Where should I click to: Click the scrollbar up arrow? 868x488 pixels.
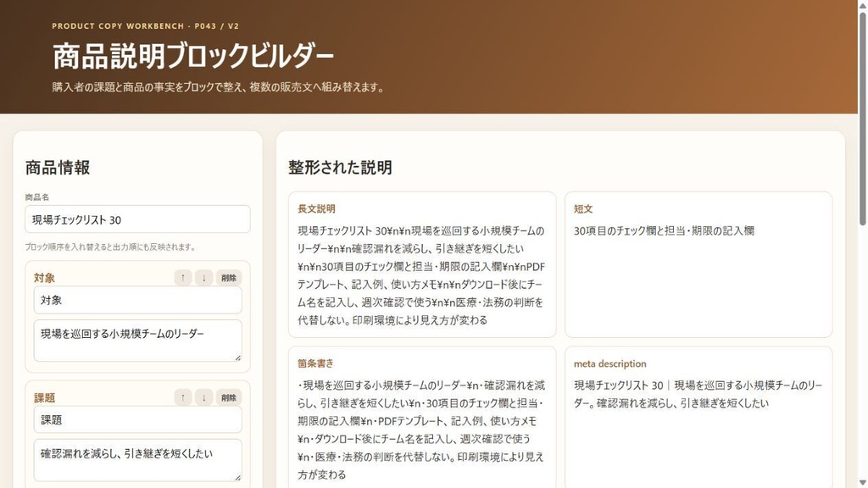click(862, 4)
